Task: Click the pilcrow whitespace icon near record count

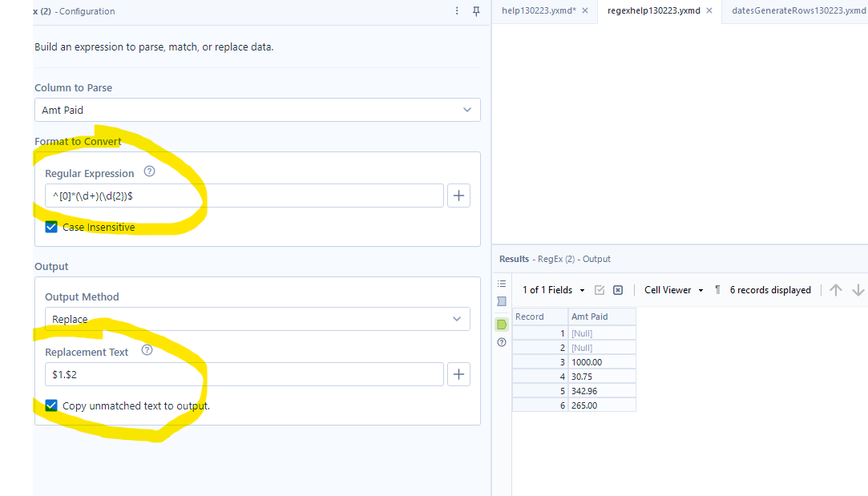Action: click(717, 289)
